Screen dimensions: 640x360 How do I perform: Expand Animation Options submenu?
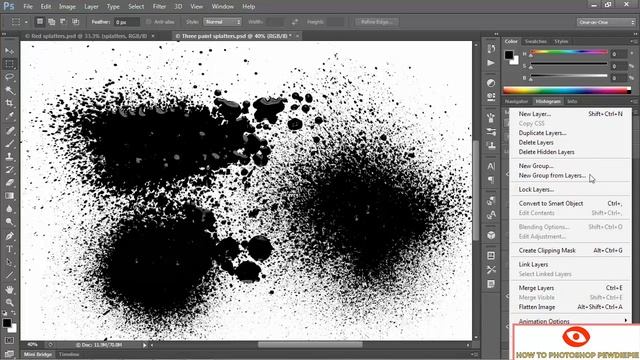click(571, 321)
